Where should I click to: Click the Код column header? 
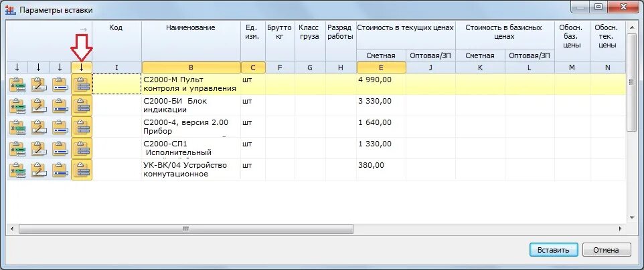point(116,41)
